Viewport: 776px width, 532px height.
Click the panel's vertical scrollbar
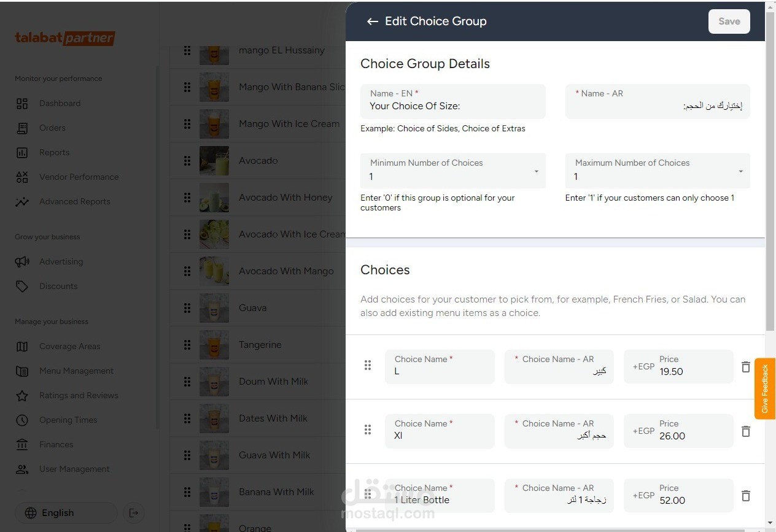point(770,172)
